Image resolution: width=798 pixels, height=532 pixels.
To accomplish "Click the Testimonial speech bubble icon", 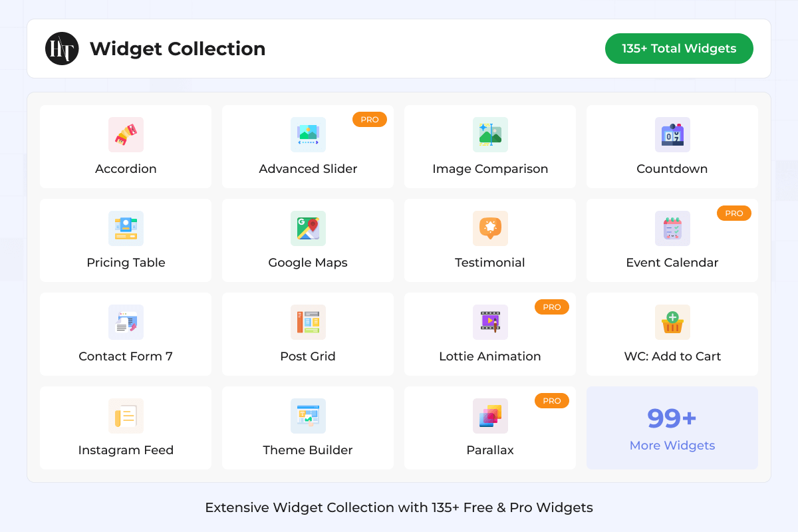I will coord(490,228).
